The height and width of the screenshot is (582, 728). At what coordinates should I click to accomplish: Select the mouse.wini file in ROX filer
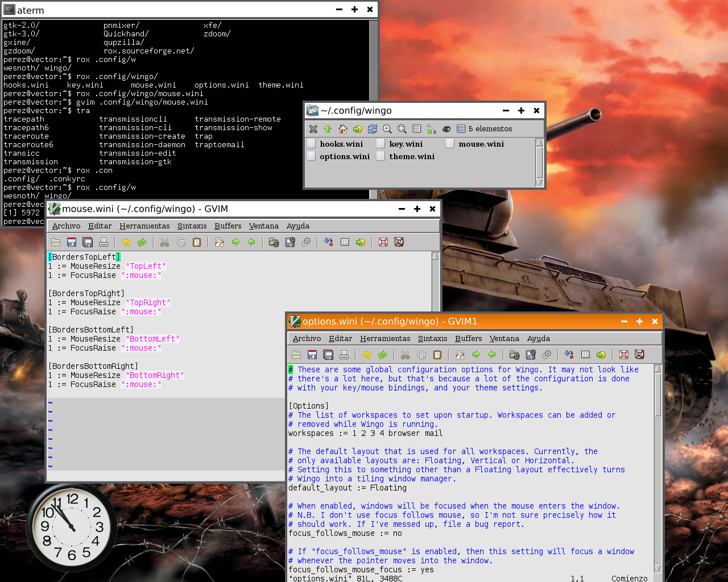point(475,144)
